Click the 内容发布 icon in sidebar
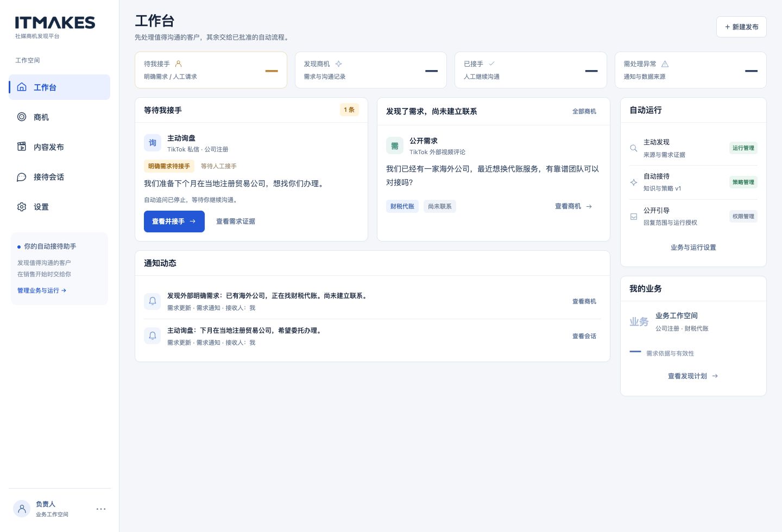Viewport: 782px width, 532px height. [22, 147]
